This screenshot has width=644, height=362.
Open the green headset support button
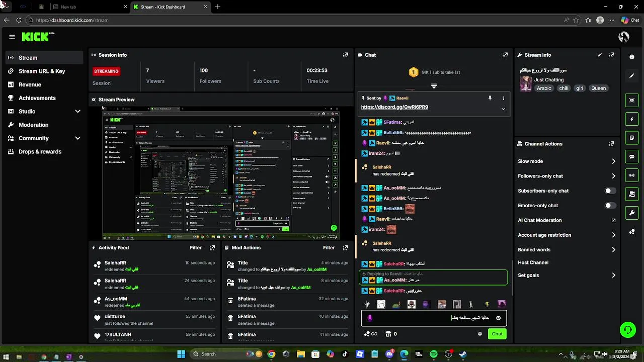[x=627, y=330]
